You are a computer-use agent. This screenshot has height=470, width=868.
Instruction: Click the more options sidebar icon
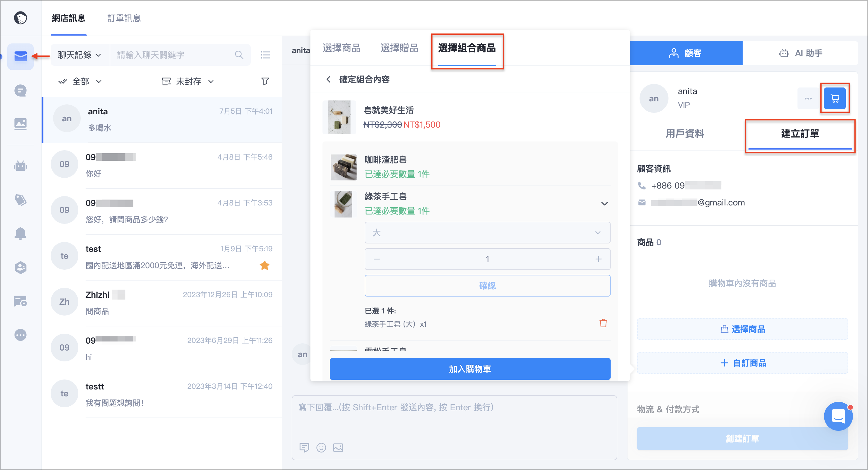(x=20, y=335)
